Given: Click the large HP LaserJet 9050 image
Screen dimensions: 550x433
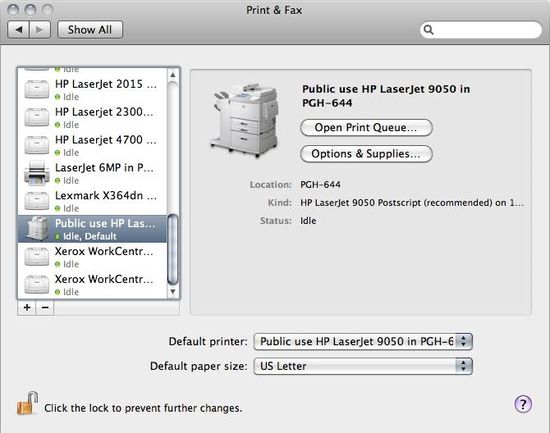Looking at the screenshot, I should (245, 120).
